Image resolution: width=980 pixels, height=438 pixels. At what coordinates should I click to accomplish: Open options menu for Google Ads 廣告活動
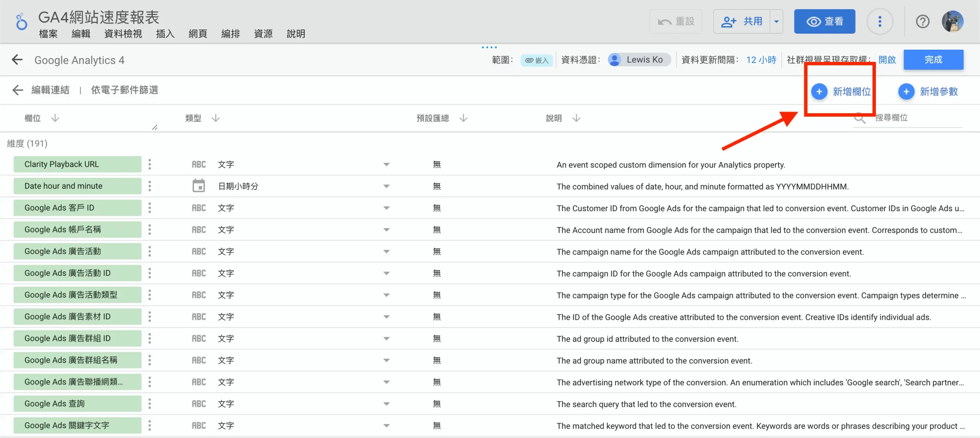tap(150, 251)
